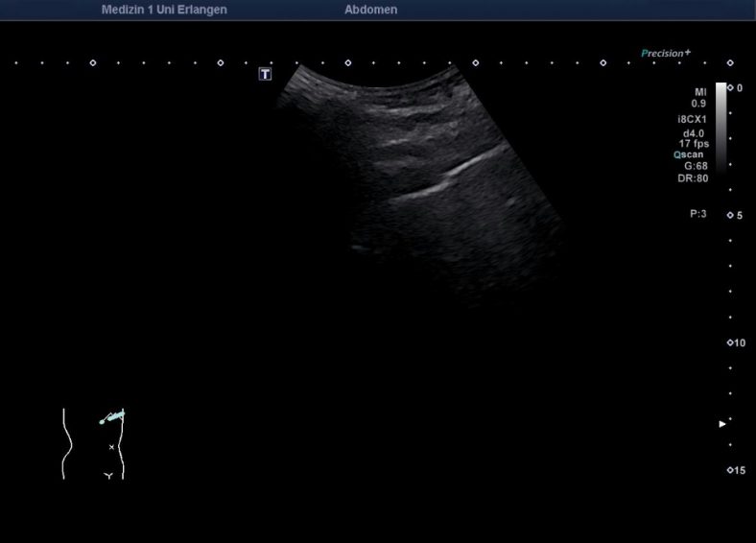756x543 pixels.
Task: Select the cyan probe indicator on body marker
Action: point(112,417)
